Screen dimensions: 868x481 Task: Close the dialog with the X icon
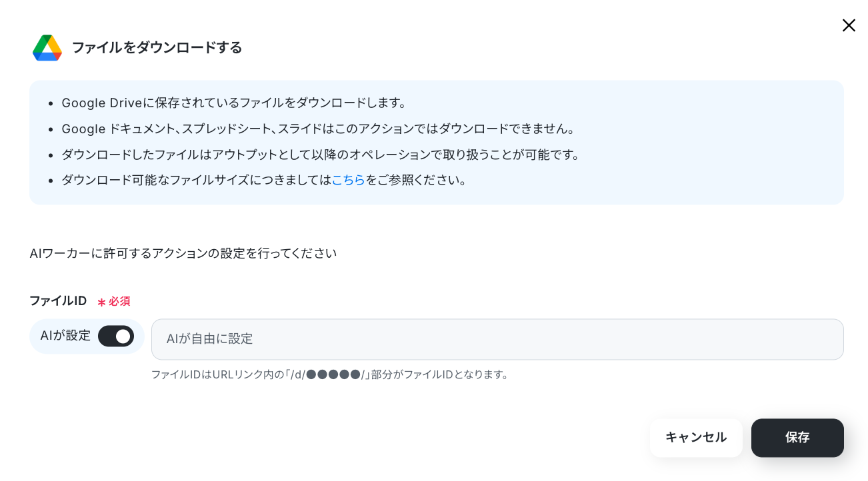pos(849,25)
